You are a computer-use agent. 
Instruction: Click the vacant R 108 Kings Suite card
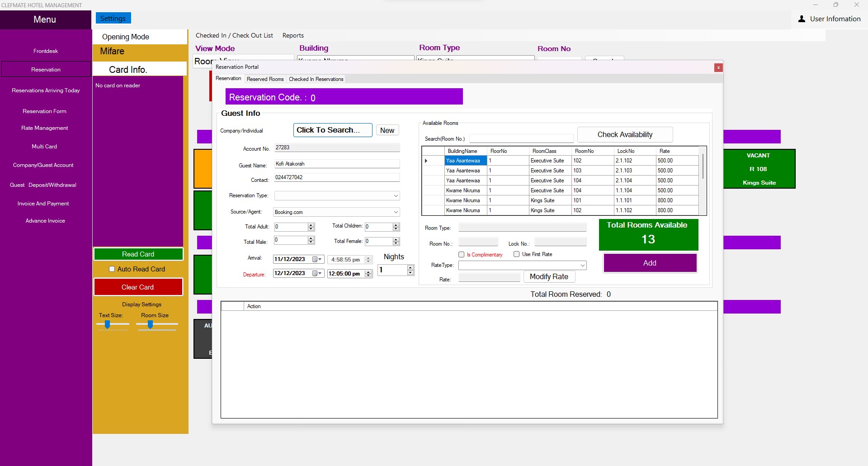point(759,169)
